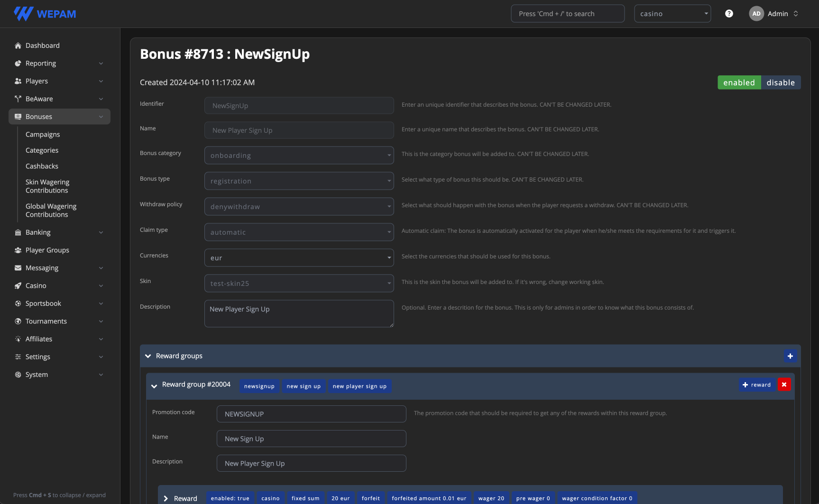
Task: Switch the bonus to disable
Action: coord(781,82)
